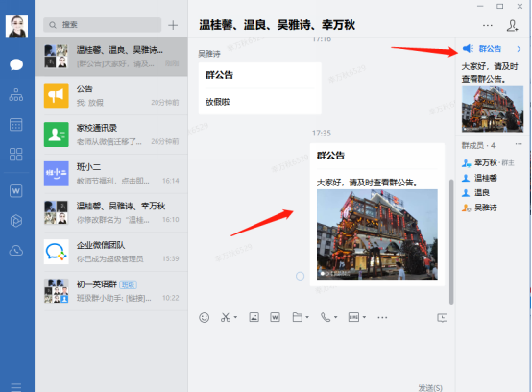Click the live broadcast toolbar icon
The width and height of the screenshot is (532, 392).
353,317
